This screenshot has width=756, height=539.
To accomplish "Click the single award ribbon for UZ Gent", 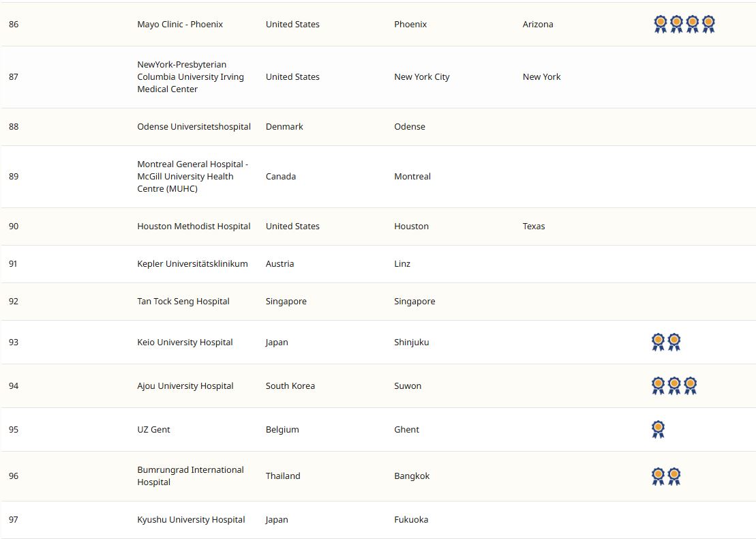I will (x=658, y=430).
